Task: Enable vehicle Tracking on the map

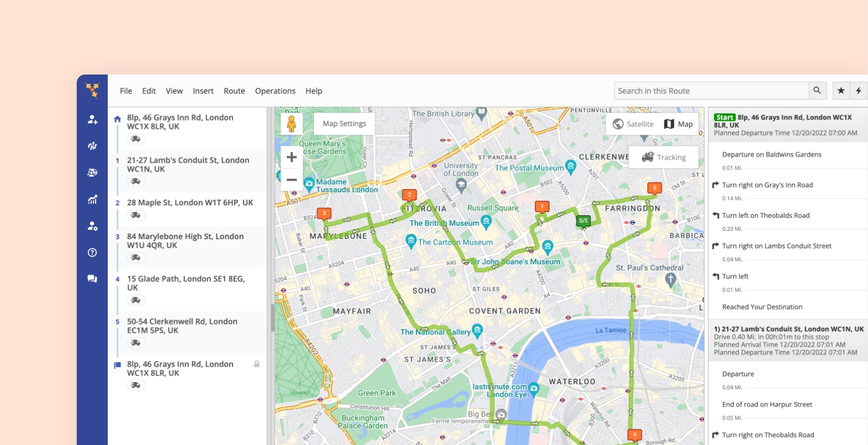Action: 663,157
